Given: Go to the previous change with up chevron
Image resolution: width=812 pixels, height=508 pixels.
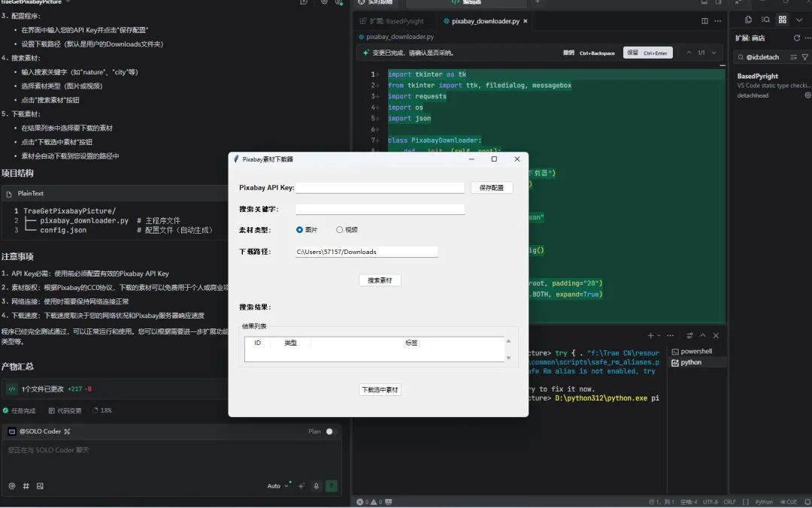Looking at the screenshot, I should tap(689, 53).
